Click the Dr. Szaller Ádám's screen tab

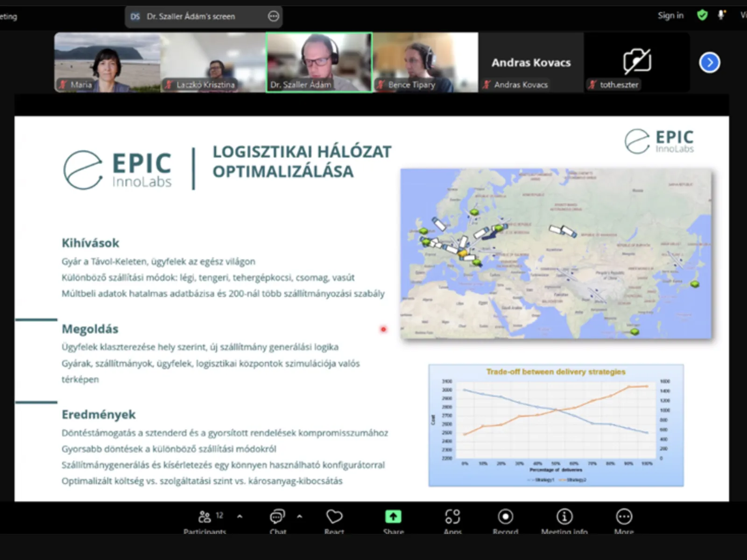(190, 16)
